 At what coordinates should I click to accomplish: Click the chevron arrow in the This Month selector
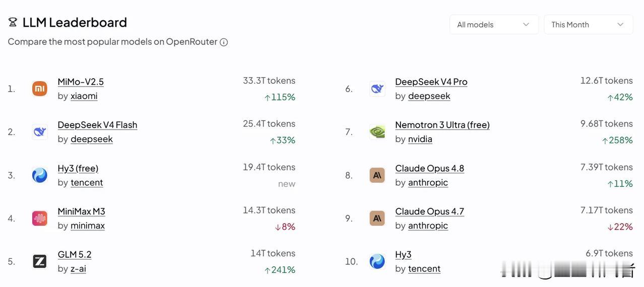(x=620, y=24)
